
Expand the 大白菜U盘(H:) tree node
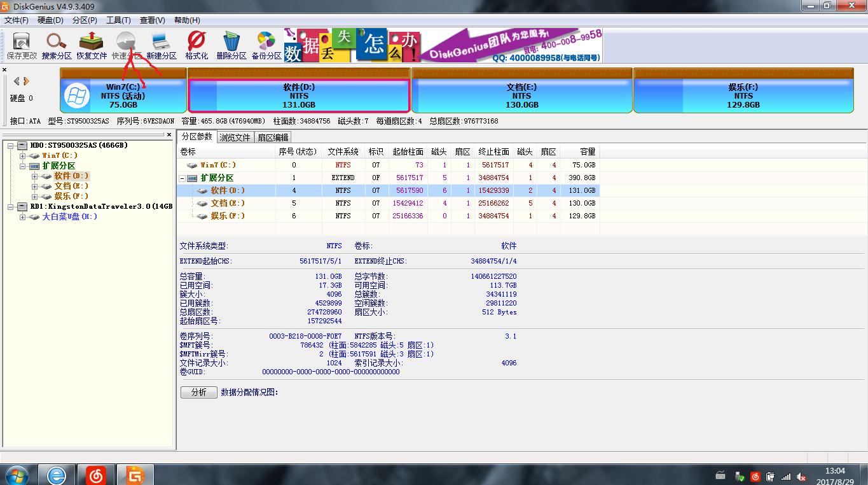tap(22, 217)
